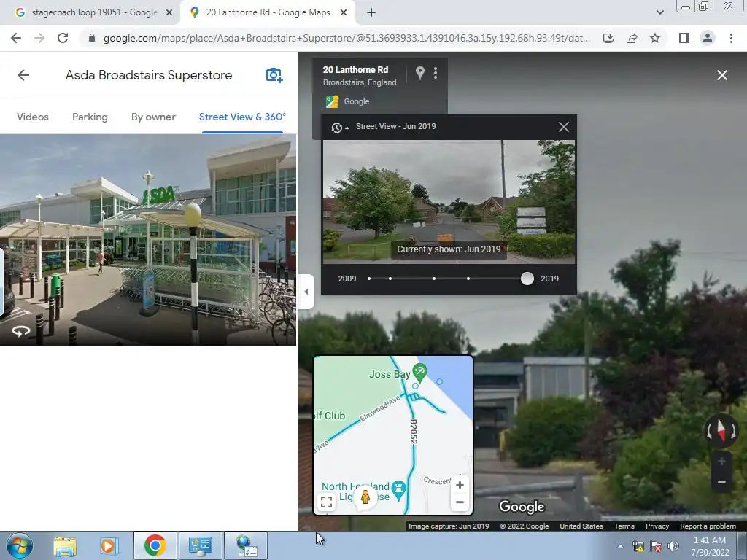Select Street View & 360° tab
This screenshot has height=560, width=747.
click(x=242, y=117)
